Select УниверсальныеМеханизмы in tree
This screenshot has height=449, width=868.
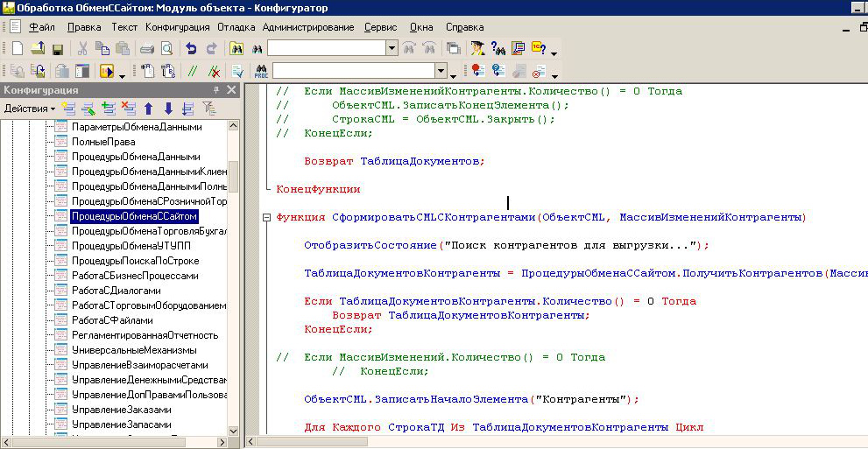point(134,350)
